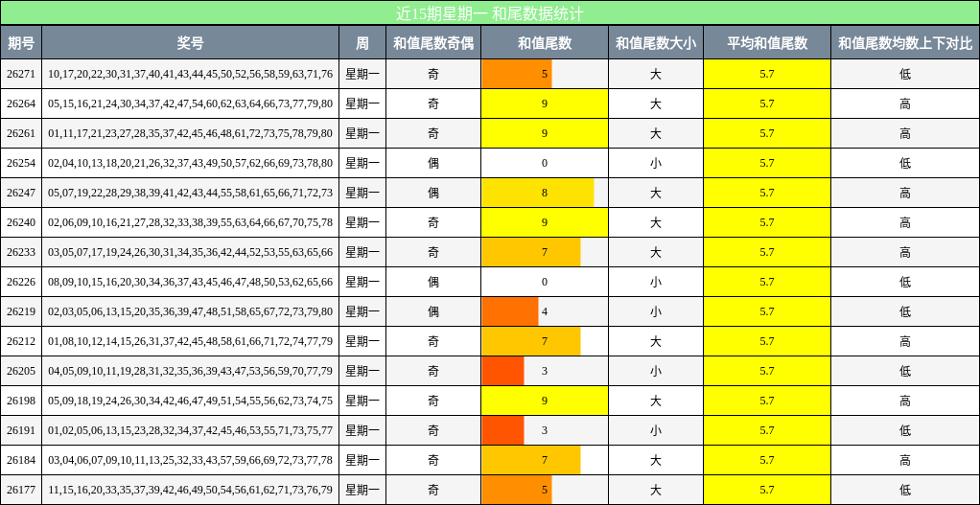Select period number 26191
The width and height of the screenshot is (980, 505).
point(21,430)
